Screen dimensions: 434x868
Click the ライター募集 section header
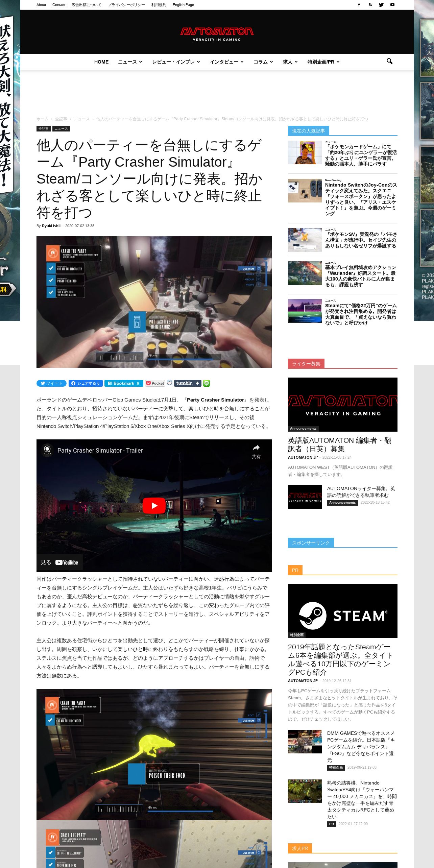click(306, 364)
